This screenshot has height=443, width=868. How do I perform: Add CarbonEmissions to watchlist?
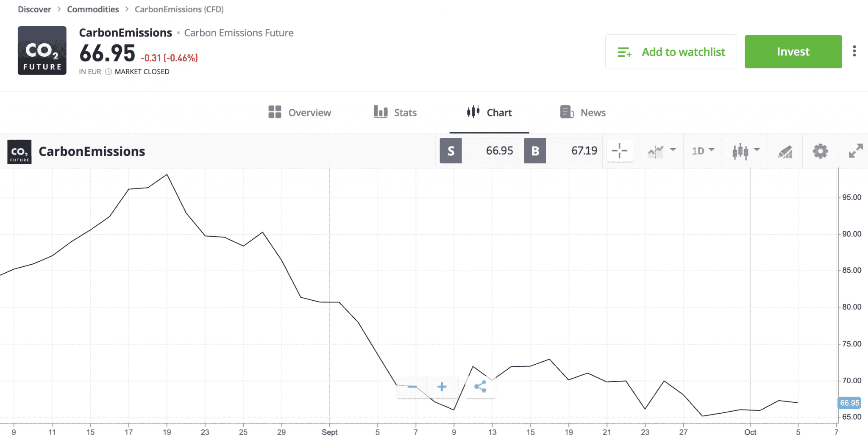pos(670,52)
